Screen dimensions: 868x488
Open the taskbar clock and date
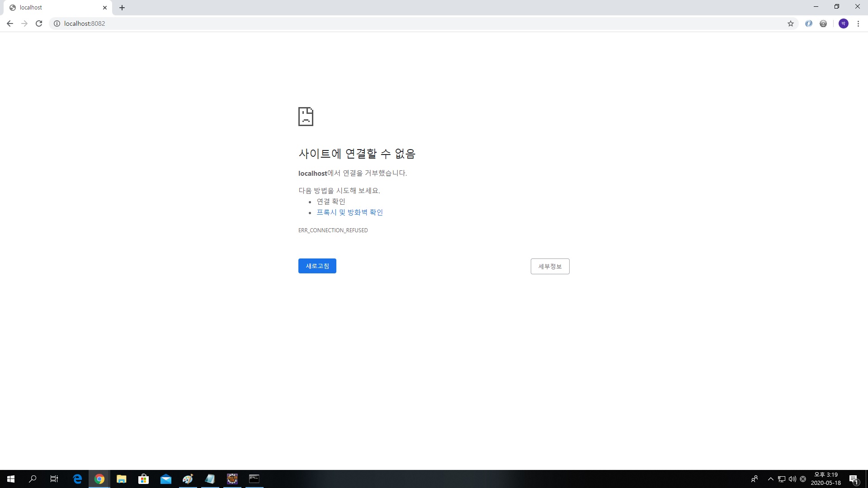(x=826, y=479)
